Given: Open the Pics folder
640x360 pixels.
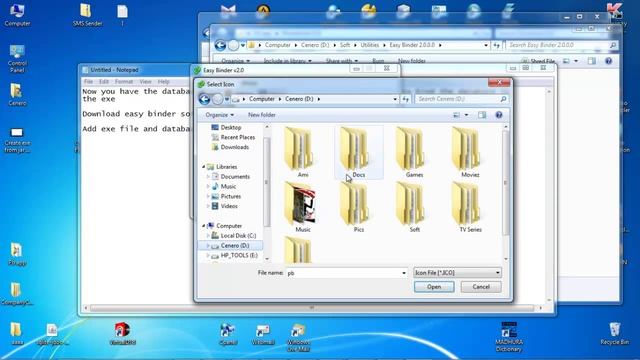Looking at the screenshot, I should click(x=356, y=207).
